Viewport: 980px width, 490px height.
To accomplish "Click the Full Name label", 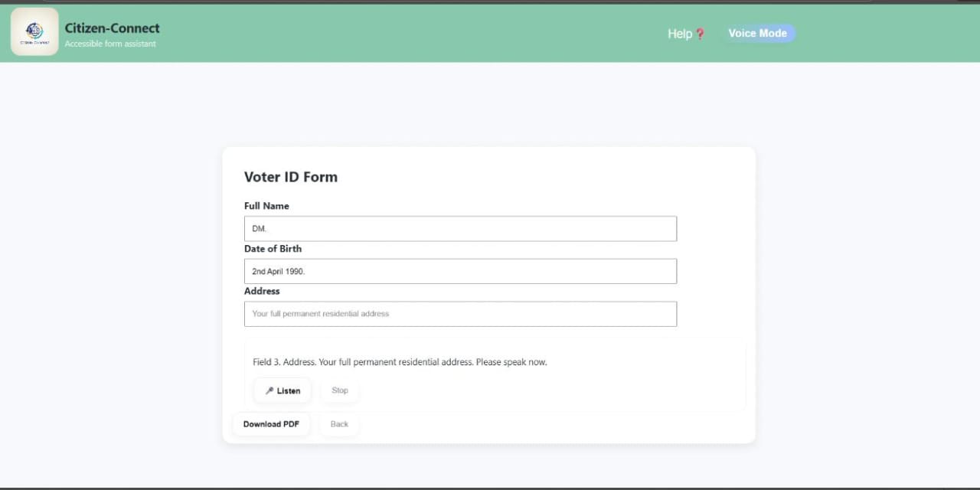I will 266,206.
